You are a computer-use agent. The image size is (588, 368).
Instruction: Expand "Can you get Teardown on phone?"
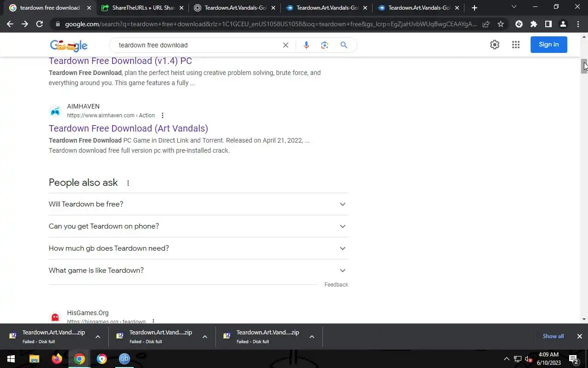198,226
